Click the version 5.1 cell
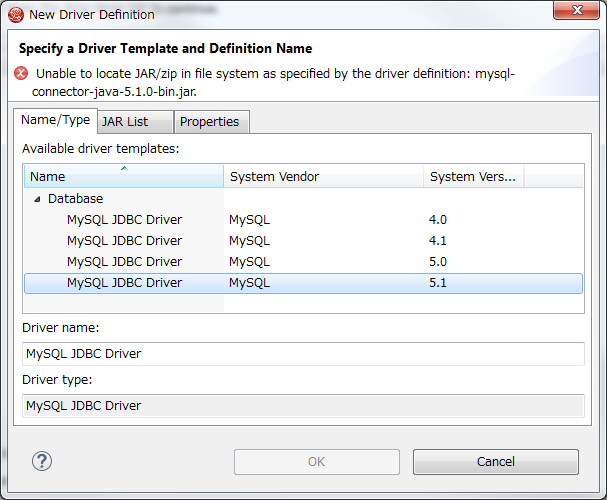This screenshot has width=607, height=500. [x=438, y=283]
